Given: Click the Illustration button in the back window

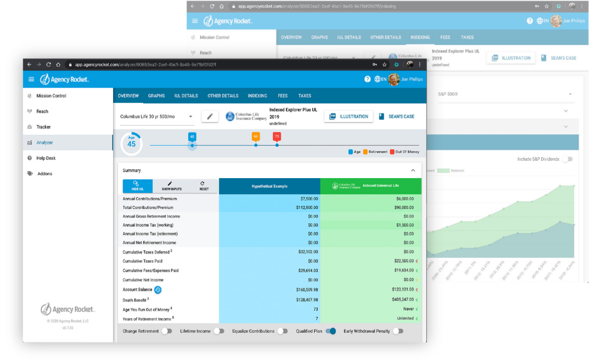Looking at the screenshot, I should tap(511, 58).
